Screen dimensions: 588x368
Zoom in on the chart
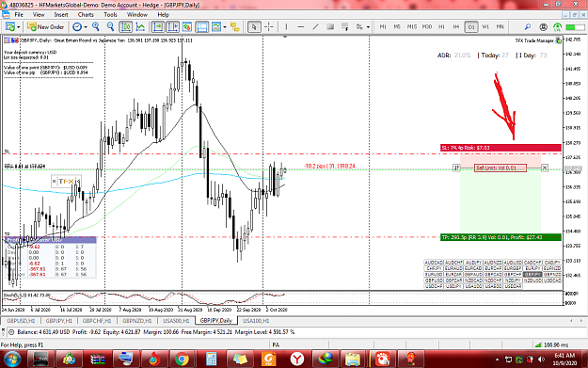[96, 26]
